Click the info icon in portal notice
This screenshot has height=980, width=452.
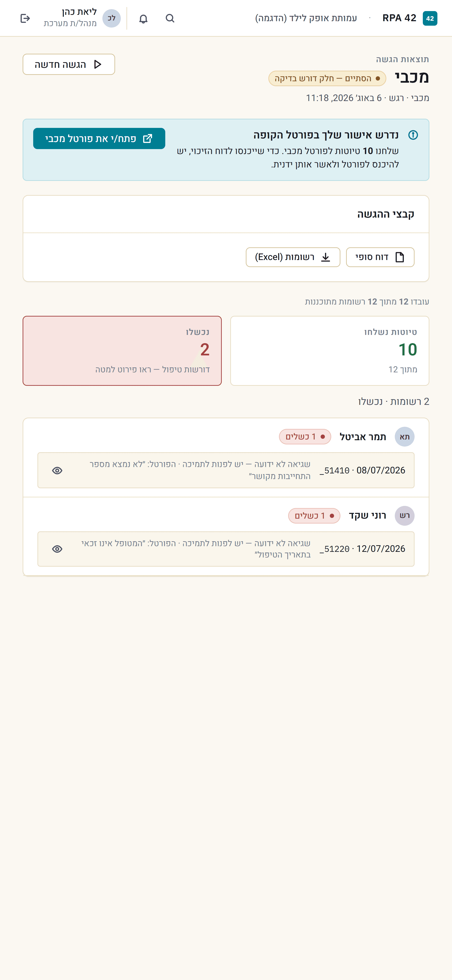click(x=413, y=135)
